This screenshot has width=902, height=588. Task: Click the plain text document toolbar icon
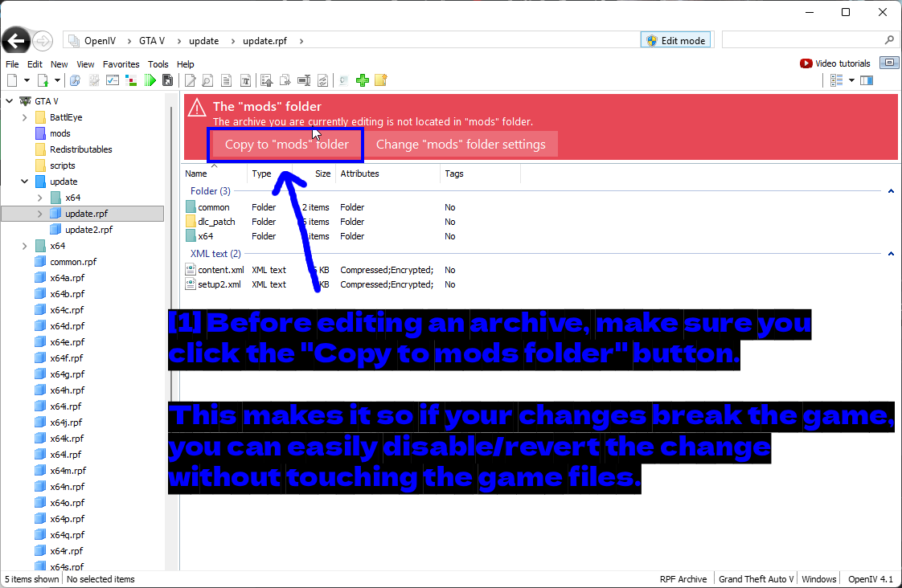pyautogui.click(x=226, y=80)
